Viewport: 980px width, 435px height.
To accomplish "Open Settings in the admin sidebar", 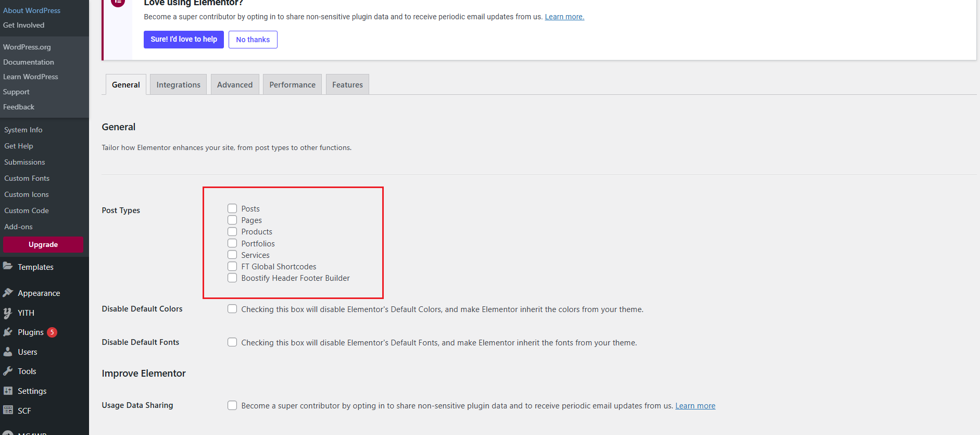I will coord(32,391).
